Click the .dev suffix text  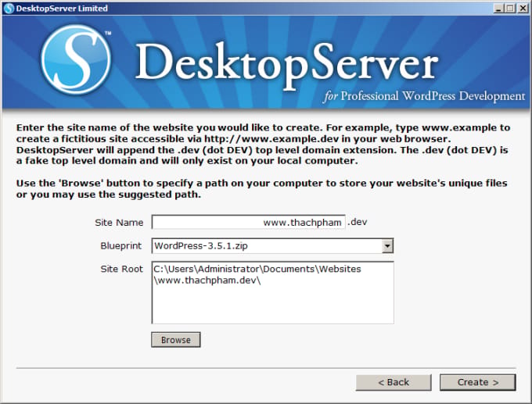[358, 222]
